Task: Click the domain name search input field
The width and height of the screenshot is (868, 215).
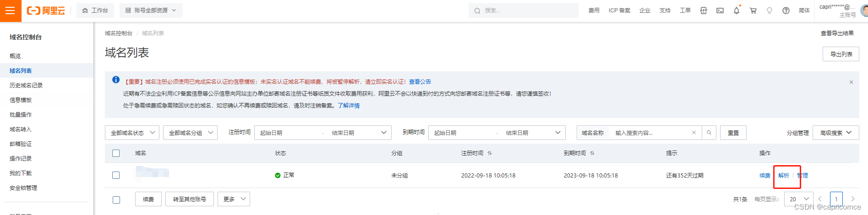Action: 650,133
